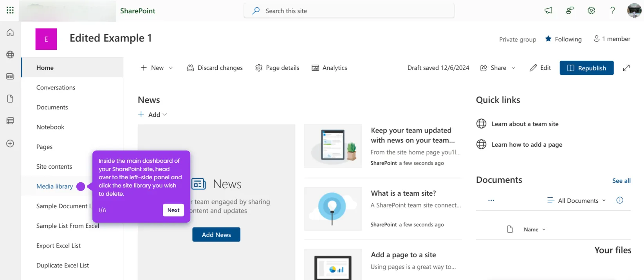Click Next in the tutorial tooltip

point(173,210)
